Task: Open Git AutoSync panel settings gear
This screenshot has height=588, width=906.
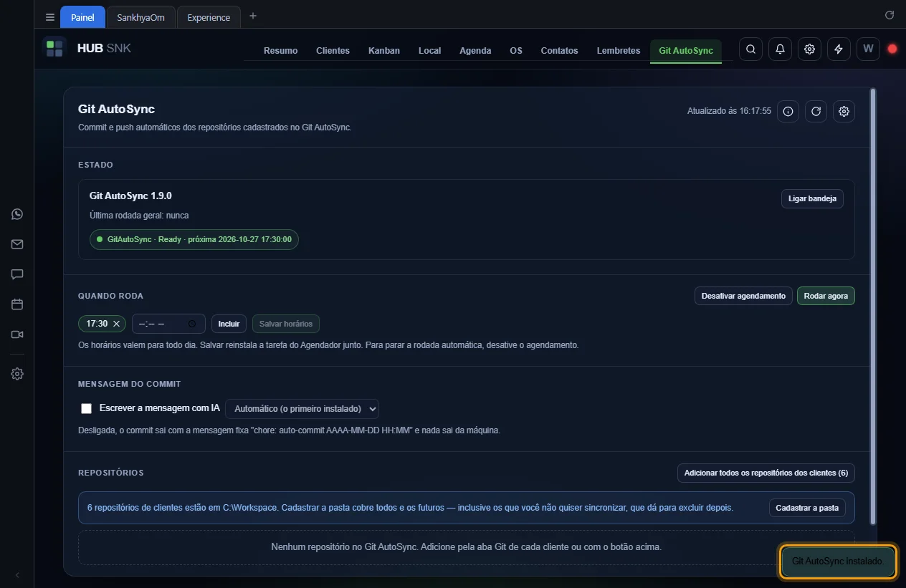Action: click(x=844, y=111)
